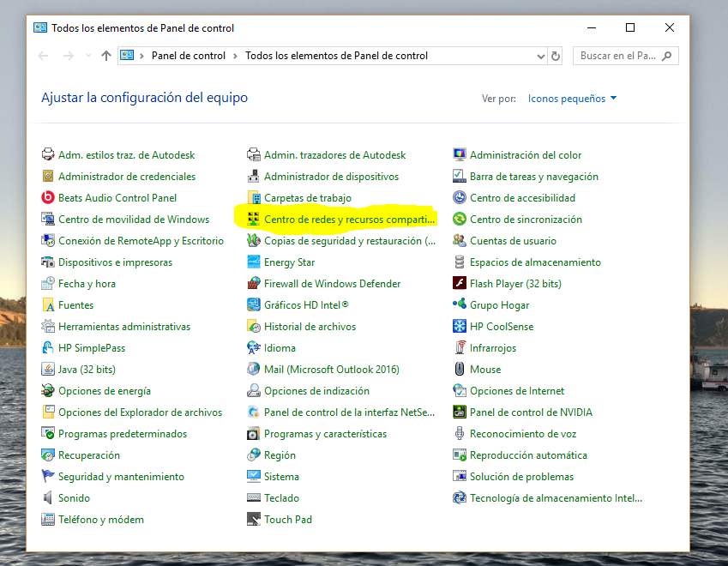
Task: Click the search magnifier icon
Action: click(667, 57)
